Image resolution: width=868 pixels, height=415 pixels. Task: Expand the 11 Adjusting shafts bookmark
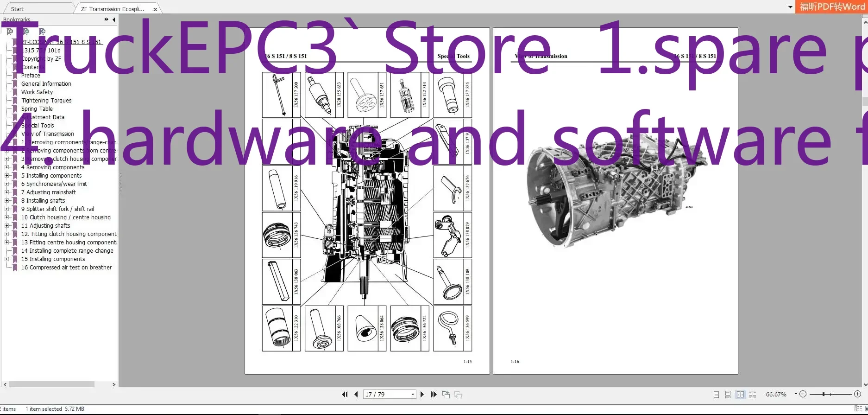(x=7, y=226)
